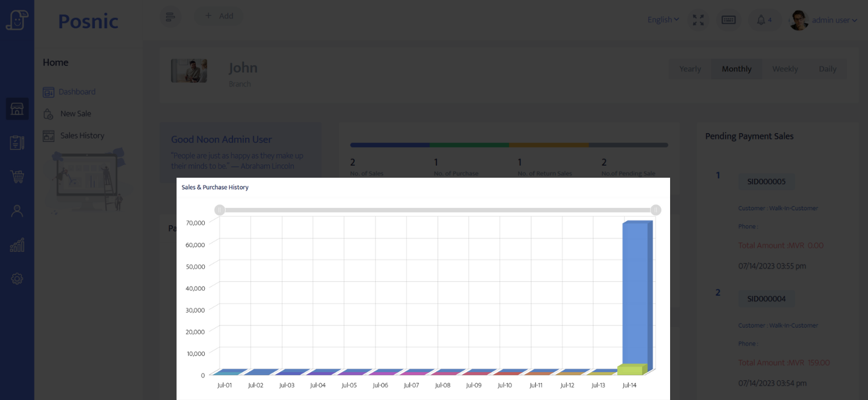This screenshot has width=868, height=400.
Task: Switch to the Daily view tab
Action: [x=827, y=69]
